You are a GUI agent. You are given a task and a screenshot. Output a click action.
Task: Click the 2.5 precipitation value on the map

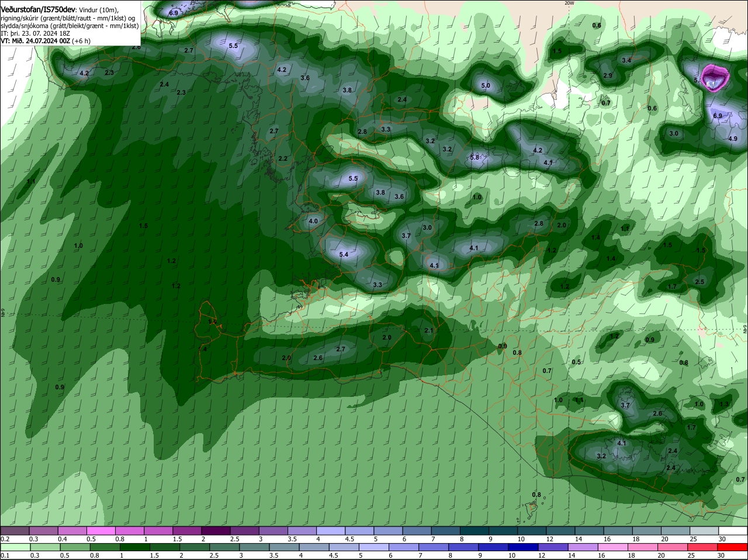pyautogui.click(x=699, y=282)
